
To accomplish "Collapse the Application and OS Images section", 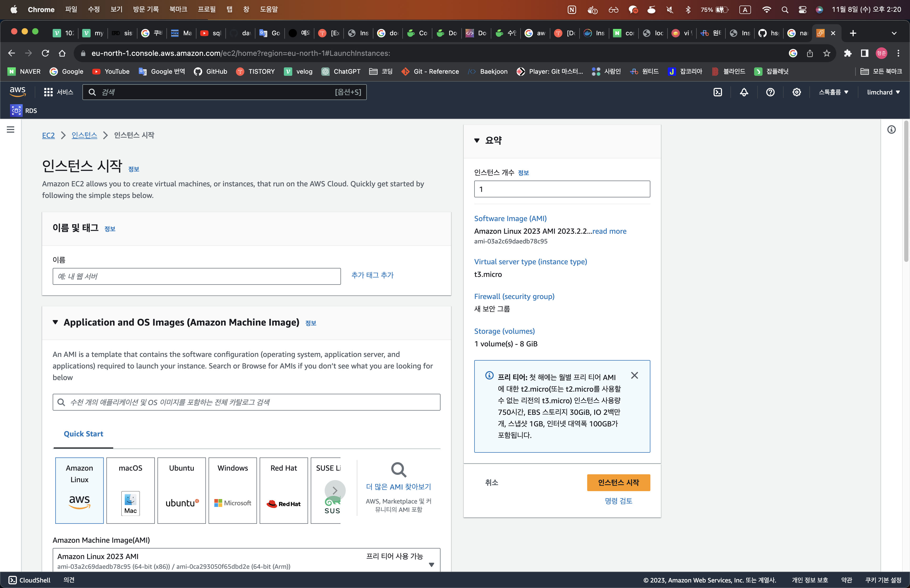I will (55, 322).
